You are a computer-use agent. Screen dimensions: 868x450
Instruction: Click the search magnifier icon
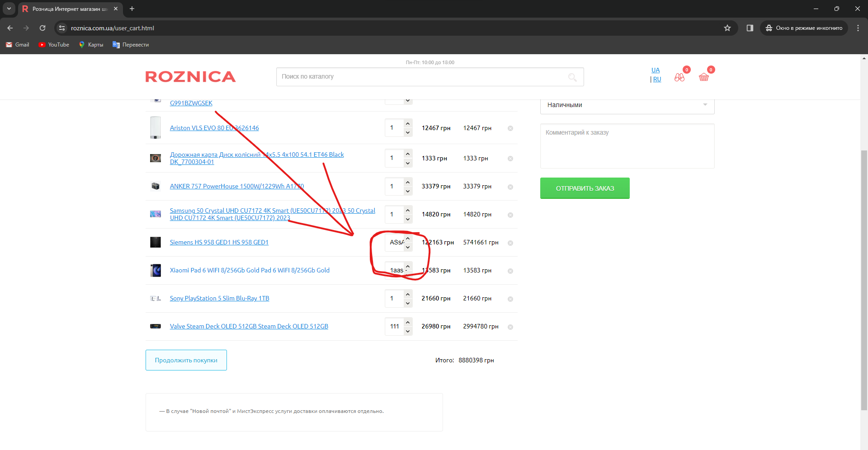pos(572,77)
